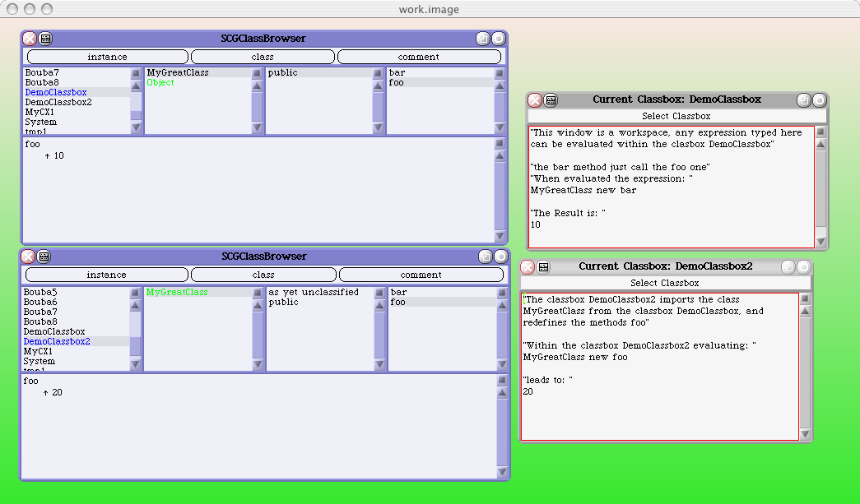Click scroll up arrow in bottom browser classbox list
The image size is (860, 504).
[135, 306]
